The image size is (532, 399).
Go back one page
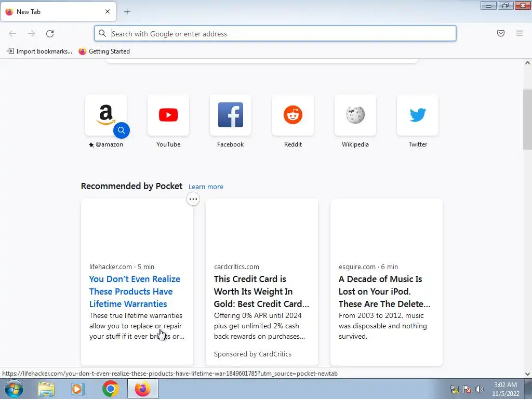12,34
